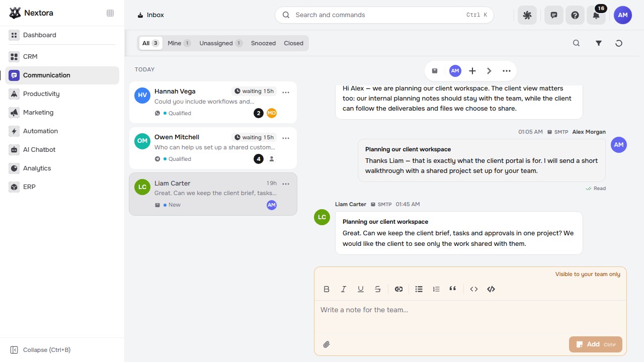Switch to the Unassigned tab
The height and width of the screenshot is (362, 644).
[221, 43]
